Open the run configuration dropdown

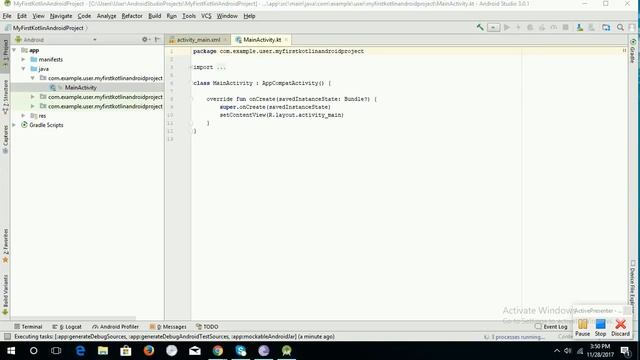click(x=493, y=27)
